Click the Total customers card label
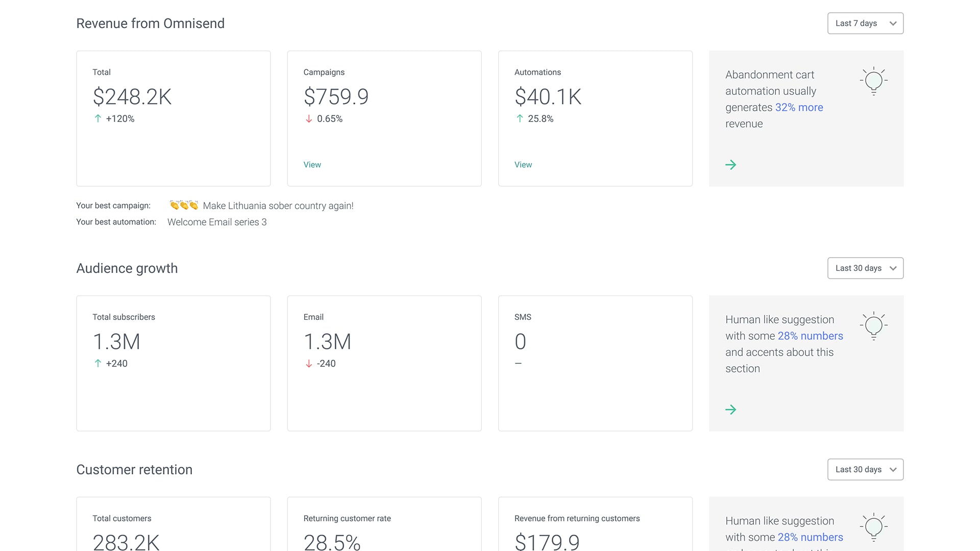This screenshot has height=551, width=980. click(x=122, y=518)
